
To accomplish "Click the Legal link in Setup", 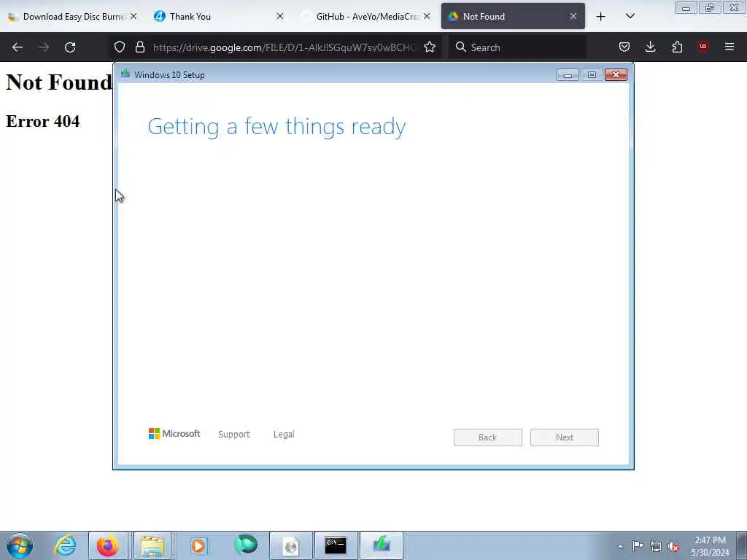I will point(284,435).
